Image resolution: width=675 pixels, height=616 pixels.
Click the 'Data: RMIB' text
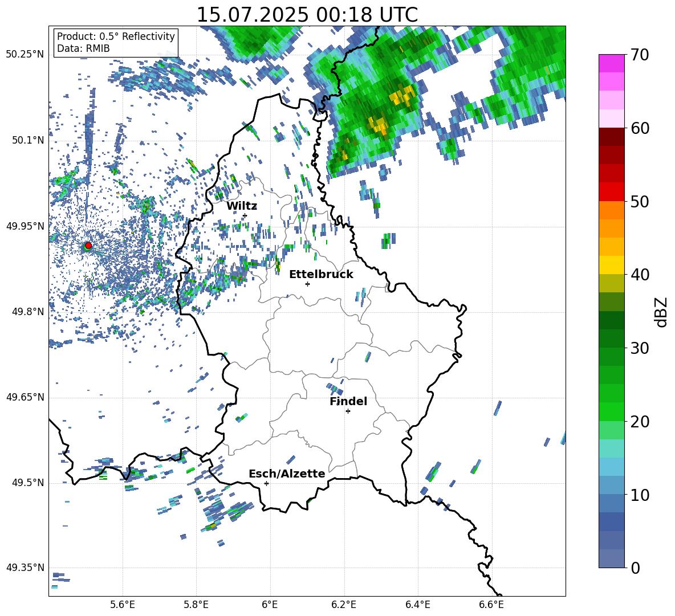click(x=83, y=48)
